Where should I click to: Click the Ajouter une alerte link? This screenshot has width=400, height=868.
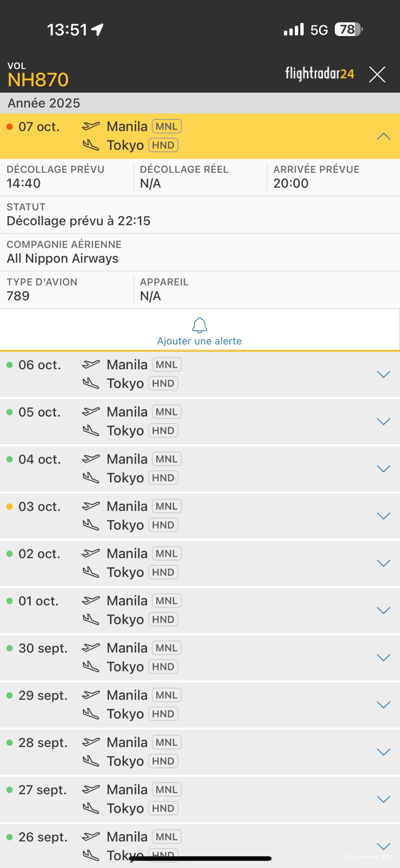click(199, 341)
